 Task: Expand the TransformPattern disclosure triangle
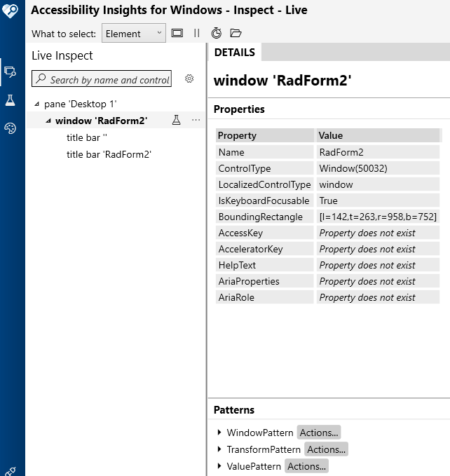[x=219, y=449]
